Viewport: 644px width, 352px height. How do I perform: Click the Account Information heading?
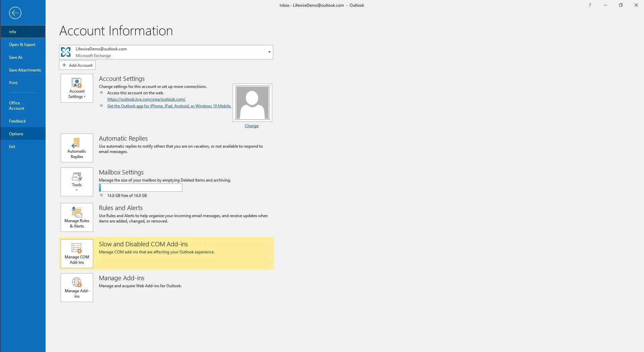(x=116, y=31)
